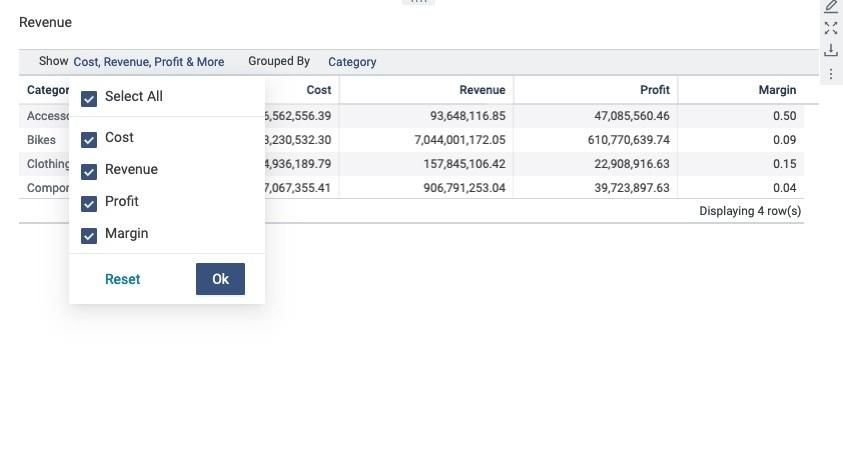Disable the Profit measure checkbox
This screenshot has width=843, height=463.
(89, 203)
